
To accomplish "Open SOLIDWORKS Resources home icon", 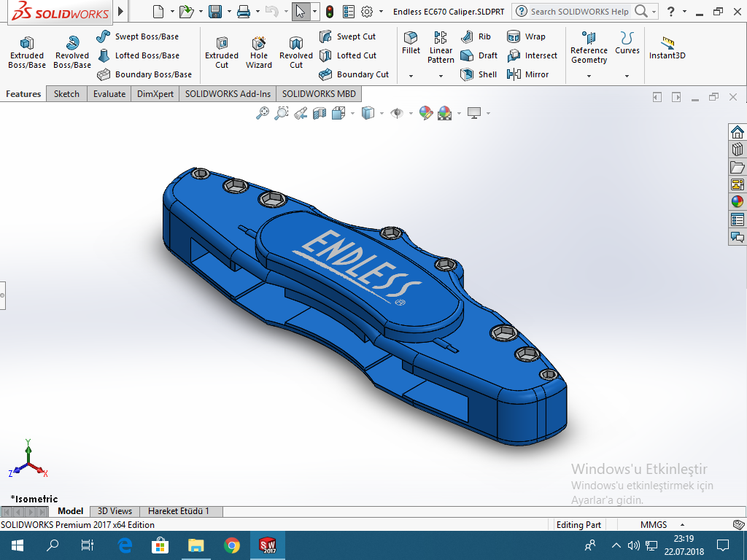I will 738,132.
